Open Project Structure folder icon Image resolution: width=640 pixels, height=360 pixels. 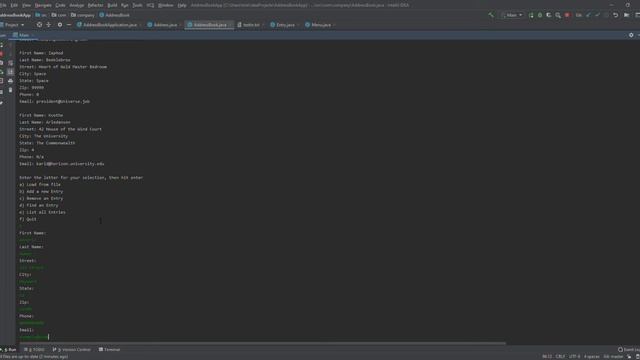coord(627,15)
